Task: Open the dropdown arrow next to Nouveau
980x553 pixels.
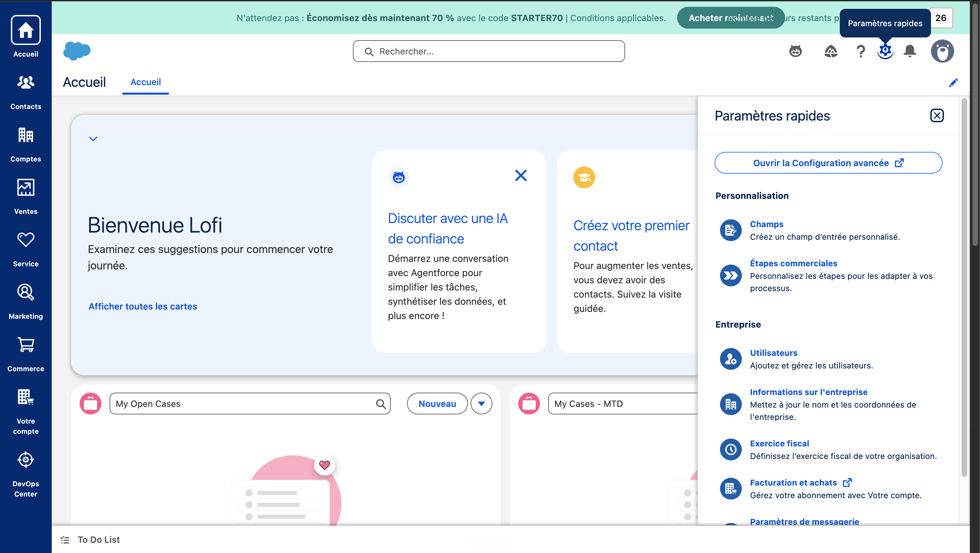Action: click(x=481, y=404)
